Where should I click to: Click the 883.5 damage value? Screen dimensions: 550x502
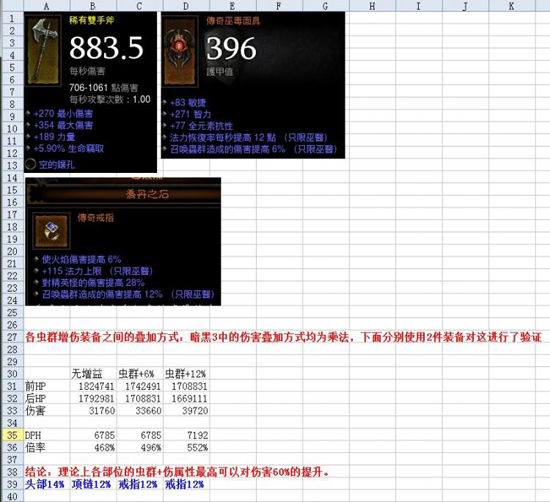107,48
